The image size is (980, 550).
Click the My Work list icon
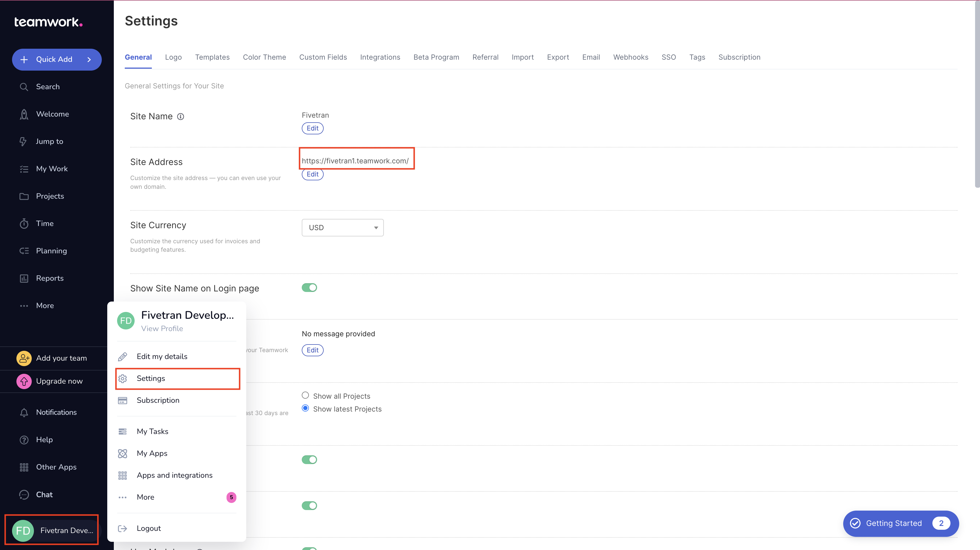pos(24,169)
